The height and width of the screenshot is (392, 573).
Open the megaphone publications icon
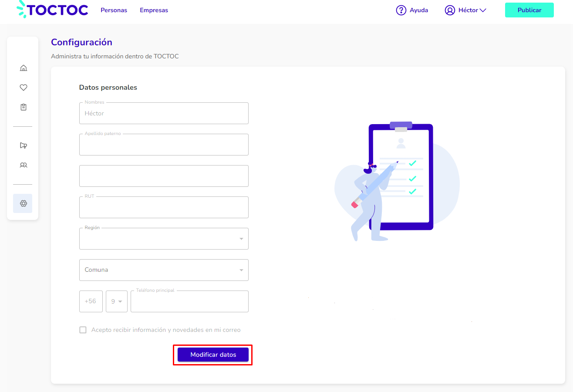pos(24,145)
